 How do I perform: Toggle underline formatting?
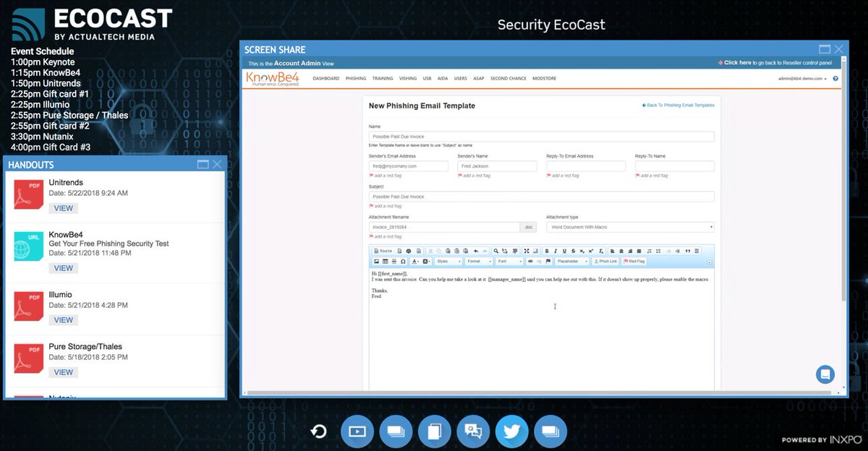(x=564, y=251)
